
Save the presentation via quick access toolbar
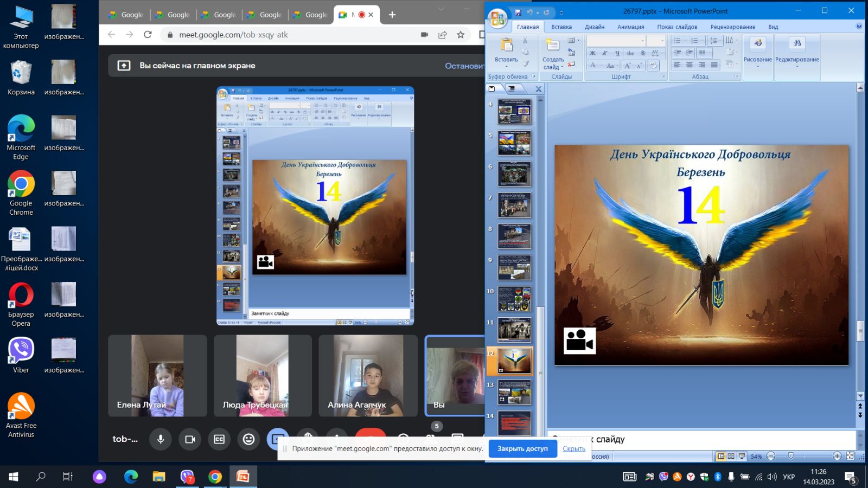518,12
